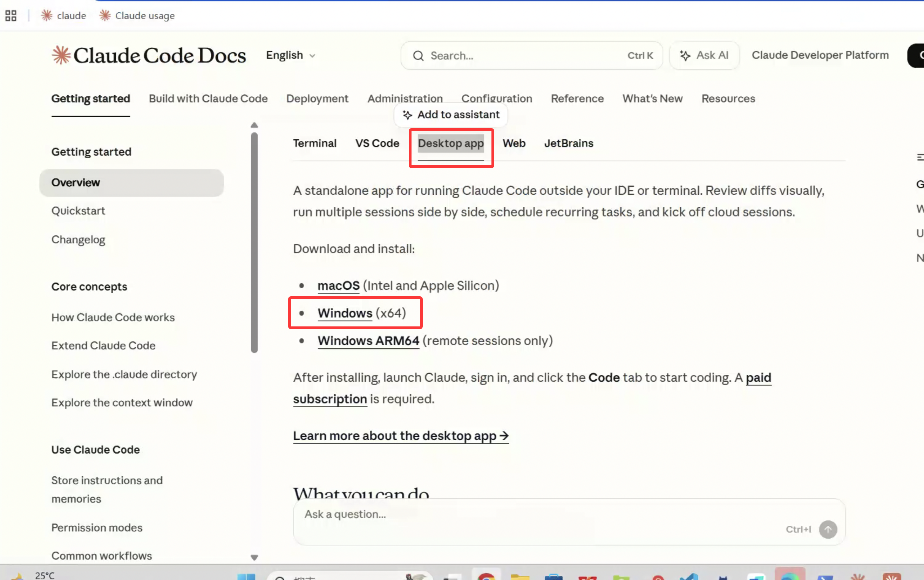
Task: Open "Explore the context window" page
Action: point(122,403)
